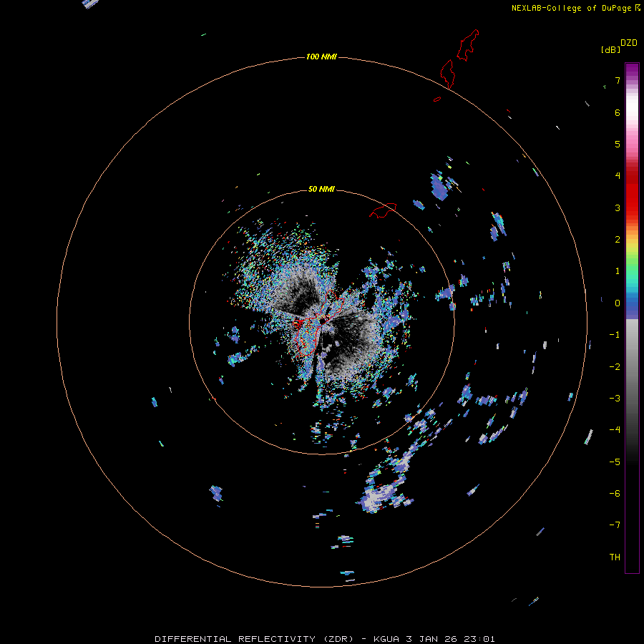Click the DZD legend title
The image size is (644, 644).
[629, 43]
